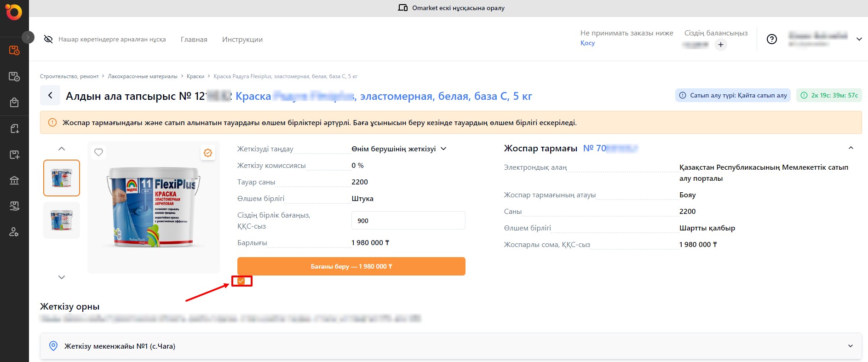Click the location pin icon in the address row
The height and width of the screenshot is (362, 868).
pyautogui.click(x=53, y=346)
